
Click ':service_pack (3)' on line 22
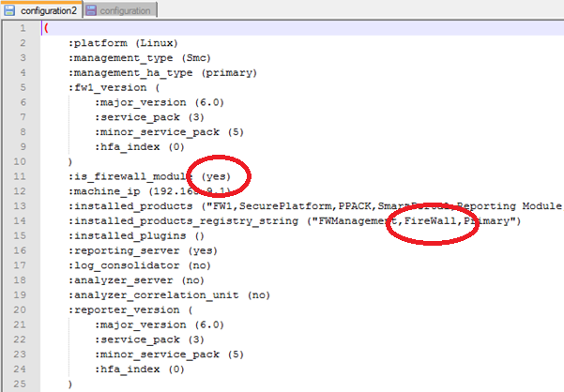click(149, 339)
